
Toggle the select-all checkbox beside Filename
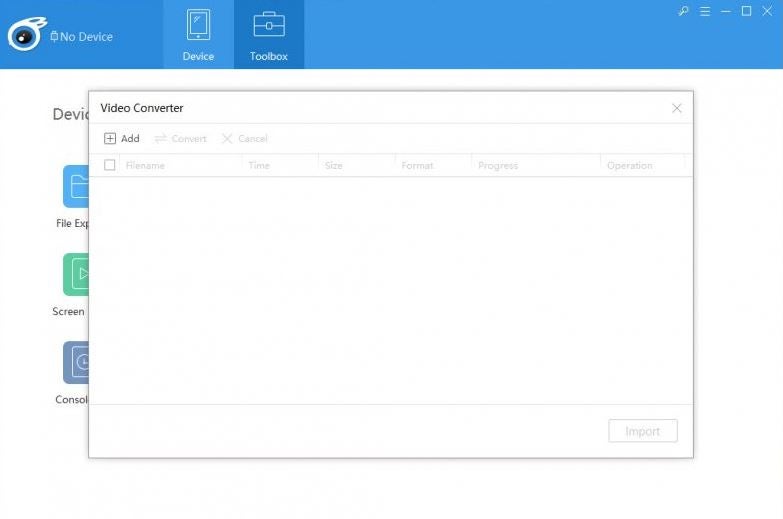(109, 165)
